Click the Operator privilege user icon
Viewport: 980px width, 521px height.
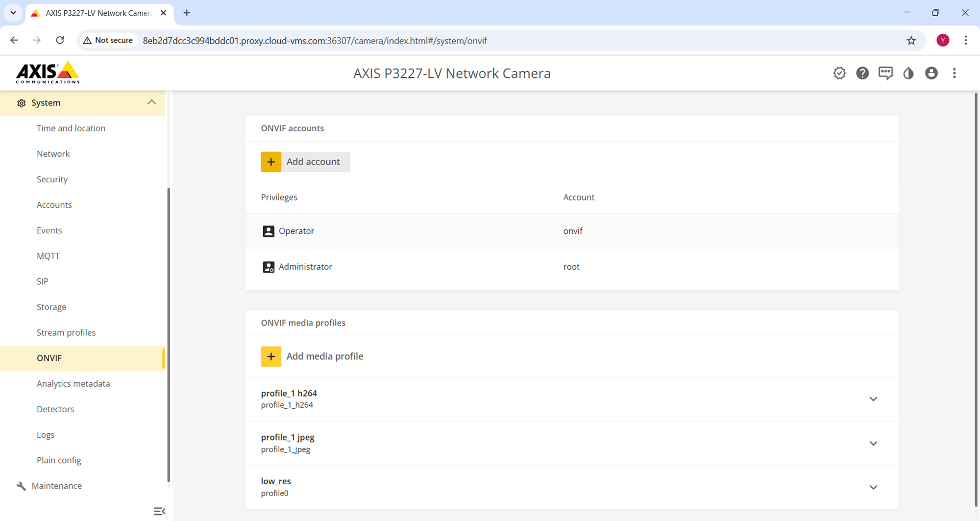[268, 231]
